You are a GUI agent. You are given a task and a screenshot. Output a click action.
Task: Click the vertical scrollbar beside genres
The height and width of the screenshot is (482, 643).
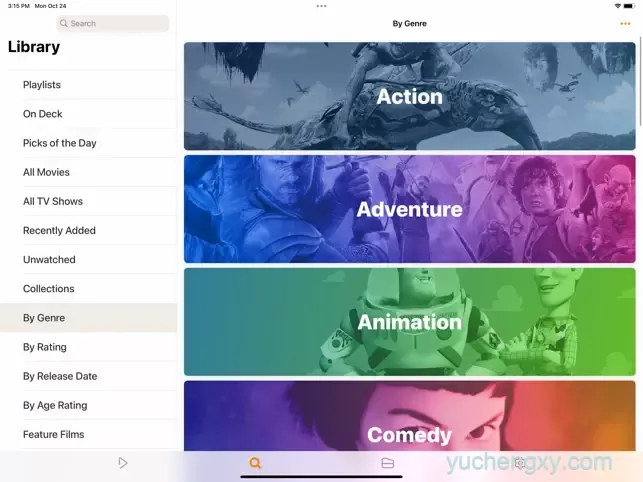point(641,81)
